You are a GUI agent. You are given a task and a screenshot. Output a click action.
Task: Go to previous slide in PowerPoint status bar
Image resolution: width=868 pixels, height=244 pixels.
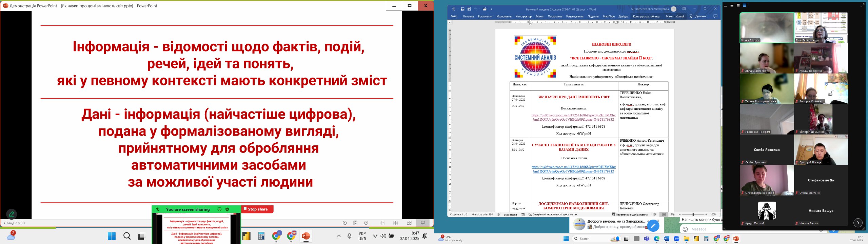point(345,223)
